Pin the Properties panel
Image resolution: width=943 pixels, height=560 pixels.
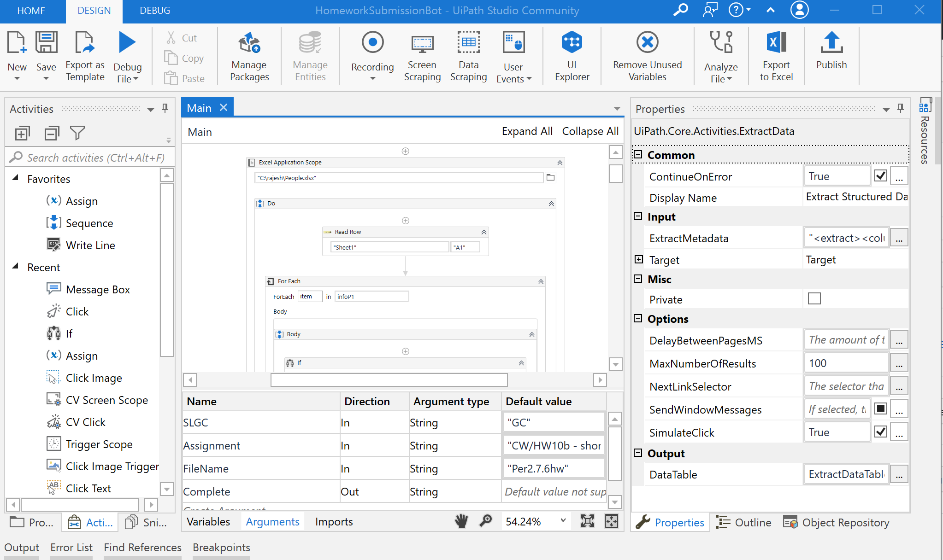901,108
